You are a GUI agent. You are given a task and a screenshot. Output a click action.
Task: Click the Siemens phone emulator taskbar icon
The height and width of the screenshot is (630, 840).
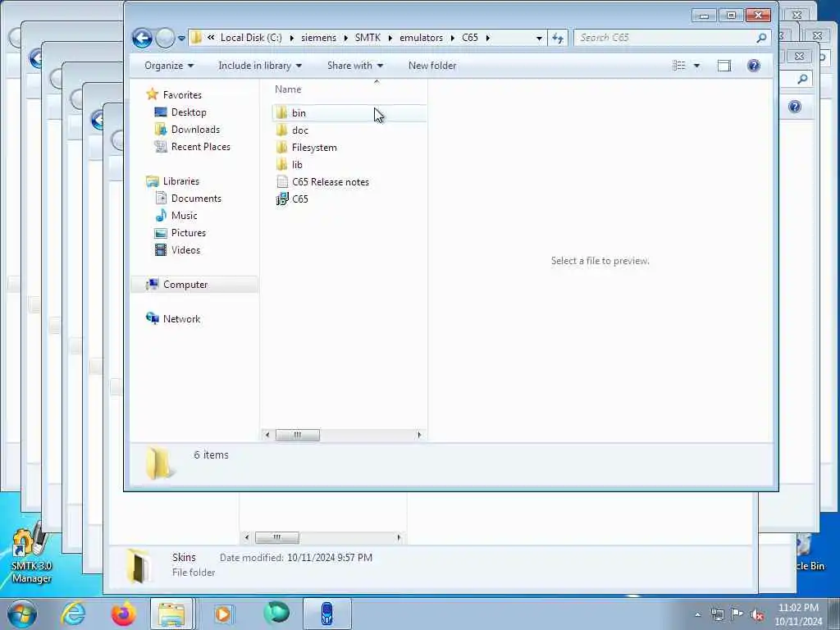click(327, 614)
